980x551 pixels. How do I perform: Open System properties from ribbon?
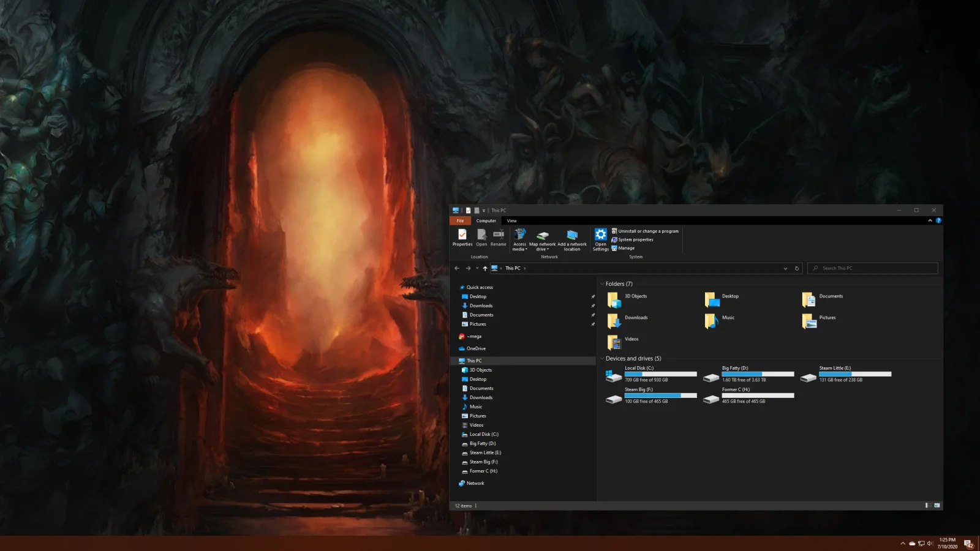pyautogui.click(x=632, y=240)
